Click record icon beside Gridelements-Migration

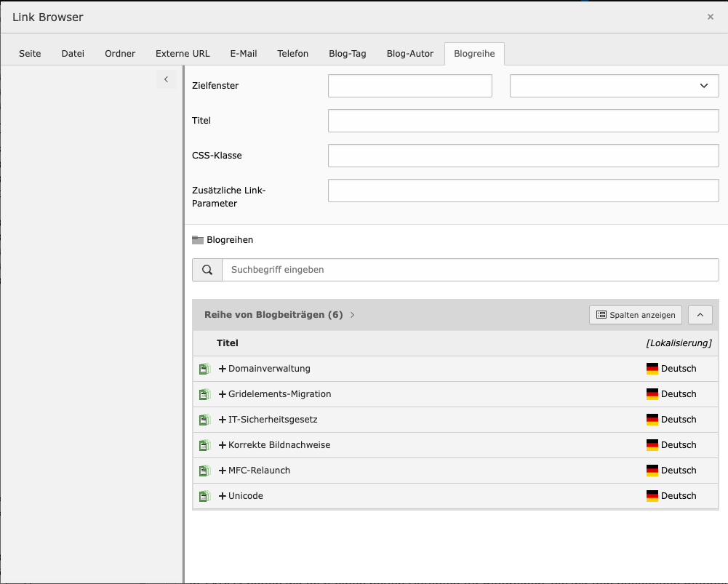click(205, 395)
